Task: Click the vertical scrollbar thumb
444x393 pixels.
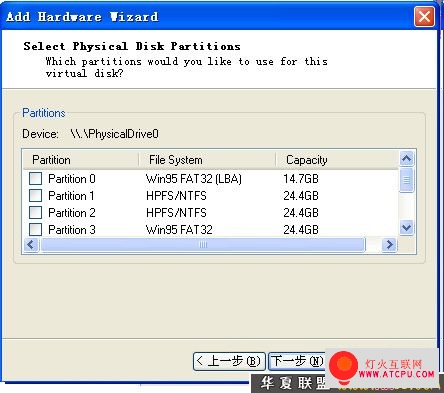Action: tap(406, 180)
